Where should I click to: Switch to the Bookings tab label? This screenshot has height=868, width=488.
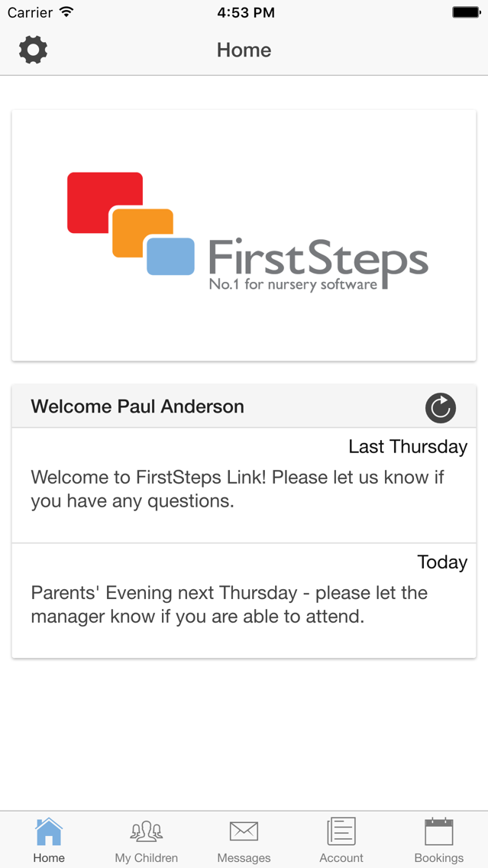point(439,858)
